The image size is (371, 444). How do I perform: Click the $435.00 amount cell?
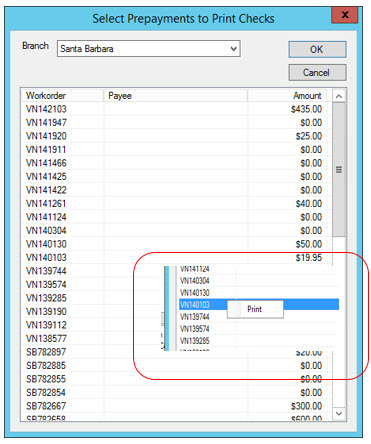[306, 109]
